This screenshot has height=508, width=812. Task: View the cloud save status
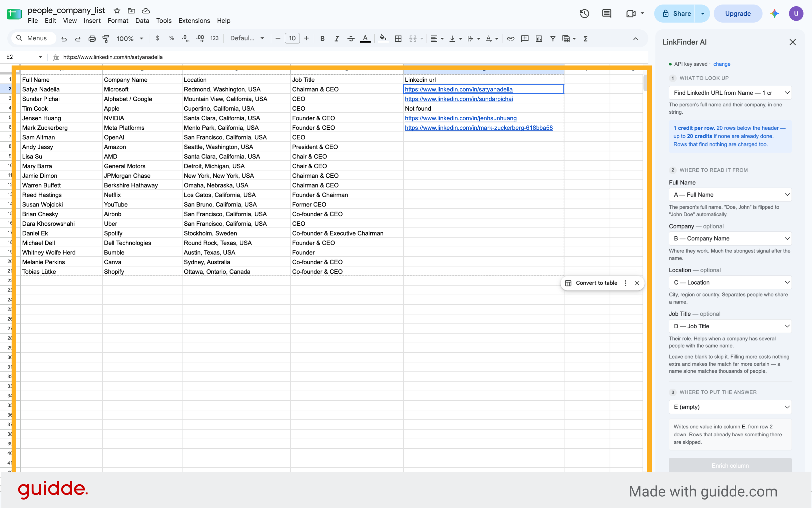[x=146, y=11]
